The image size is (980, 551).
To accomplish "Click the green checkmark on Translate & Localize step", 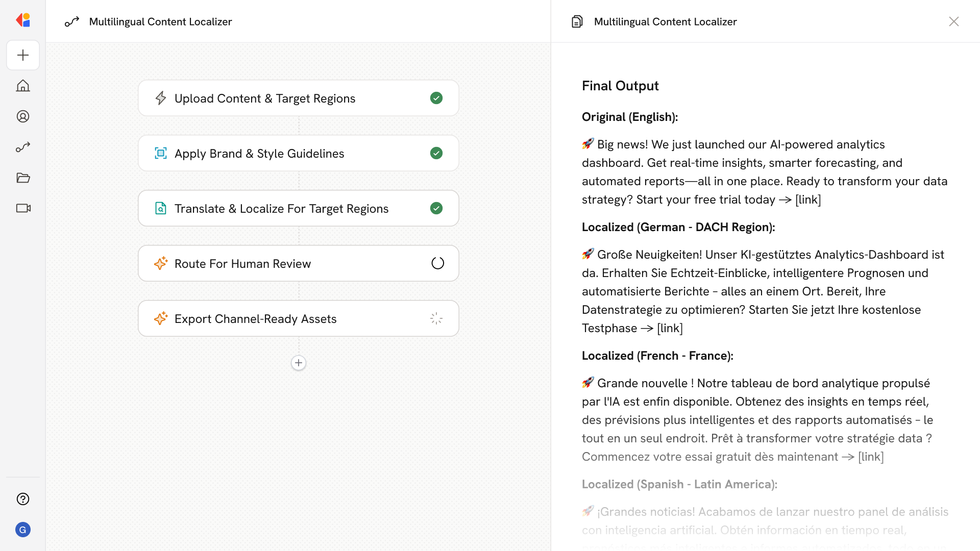I will (436, 208).
